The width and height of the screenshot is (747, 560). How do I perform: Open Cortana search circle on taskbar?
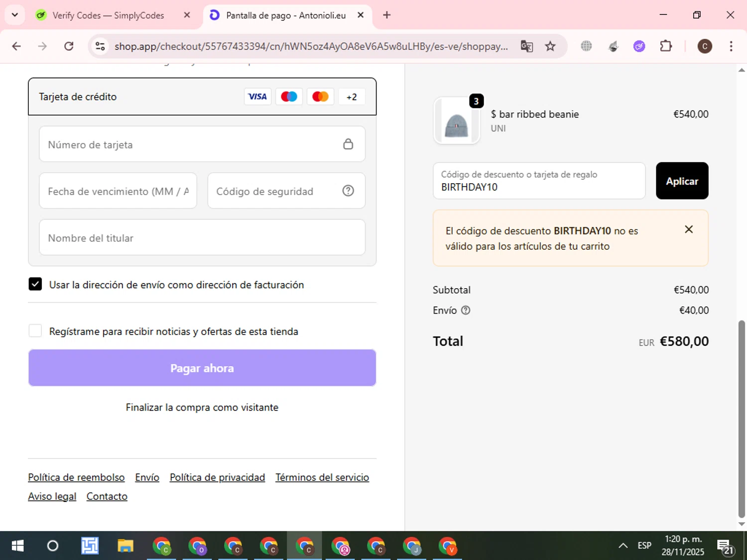52,546
